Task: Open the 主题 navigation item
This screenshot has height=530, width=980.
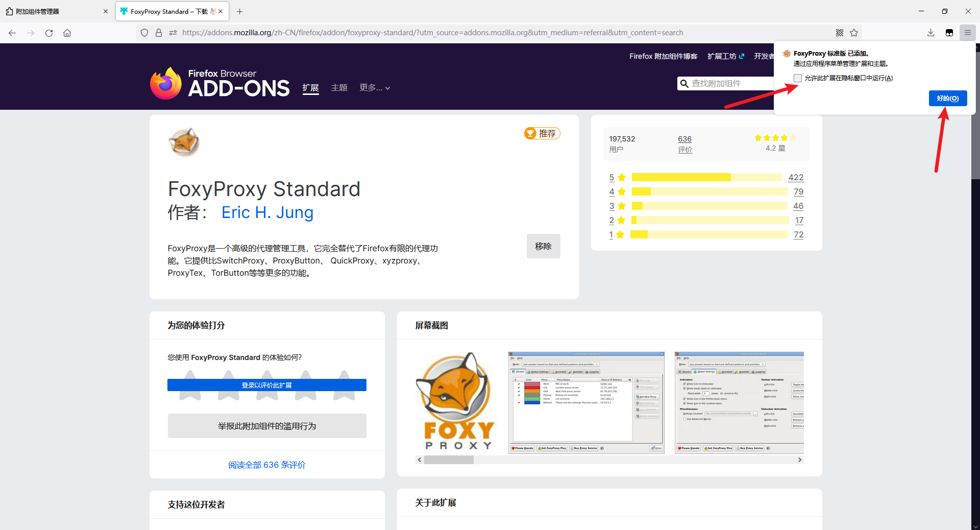Action: [x=339, y=88]
